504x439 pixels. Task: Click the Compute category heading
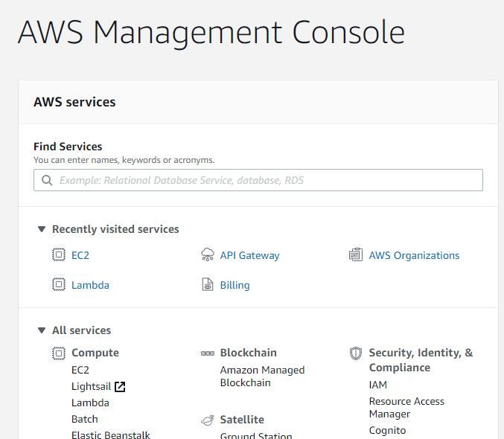[95, 353]
